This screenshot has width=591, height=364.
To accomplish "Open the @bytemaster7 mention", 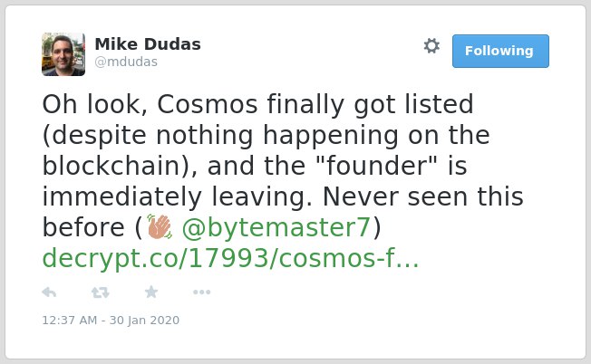I will click(x=276, y=227).
